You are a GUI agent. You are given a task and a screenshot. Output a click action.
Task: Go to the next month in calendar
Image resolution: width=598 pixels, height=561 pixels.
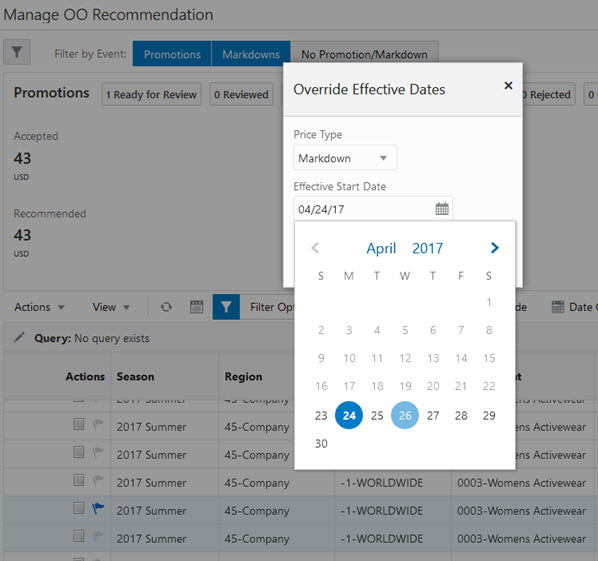tap(494, 248)
